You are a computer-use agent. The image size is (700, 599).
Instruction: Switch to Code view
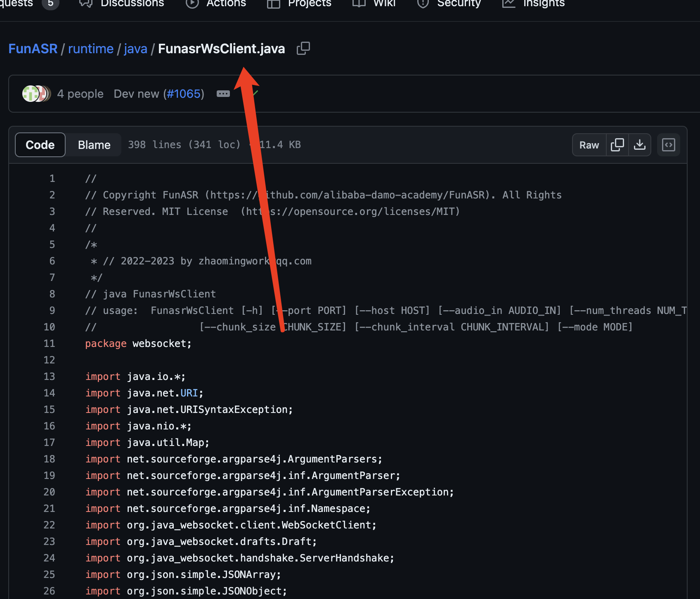click(x=40, y=145)
